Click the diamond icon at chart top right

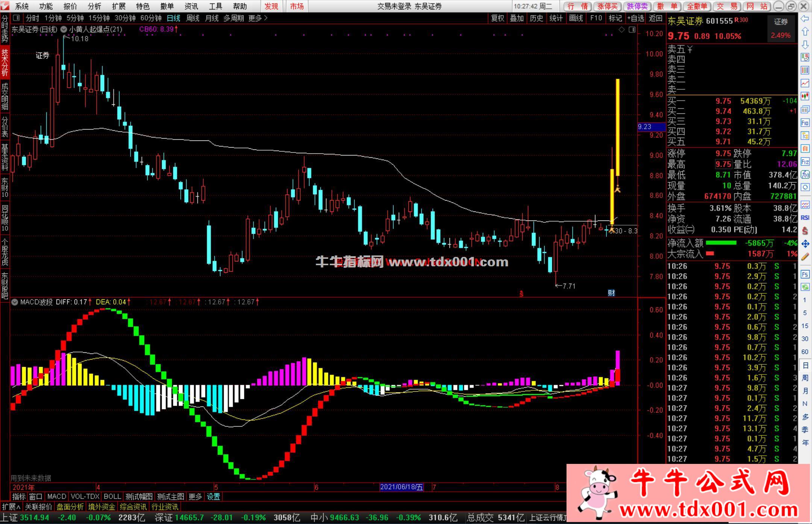(x=622, y=29)
